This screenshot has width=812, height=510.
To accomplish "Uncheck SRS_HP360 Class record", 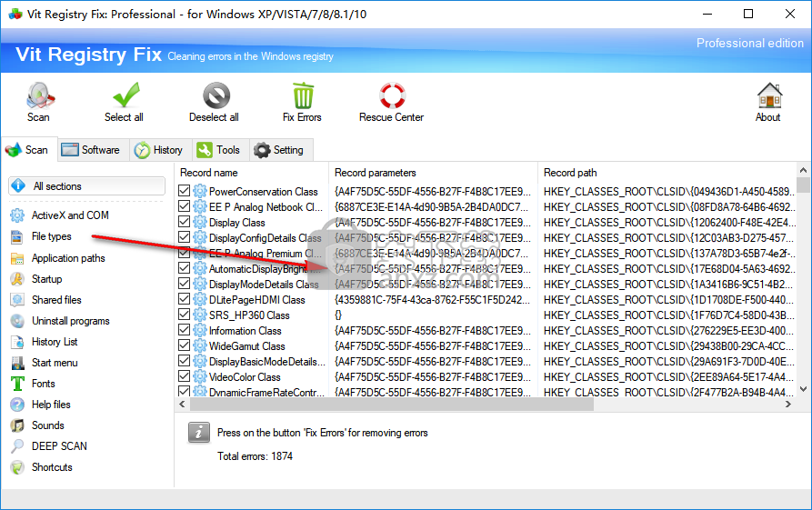I will coord(184,315).
